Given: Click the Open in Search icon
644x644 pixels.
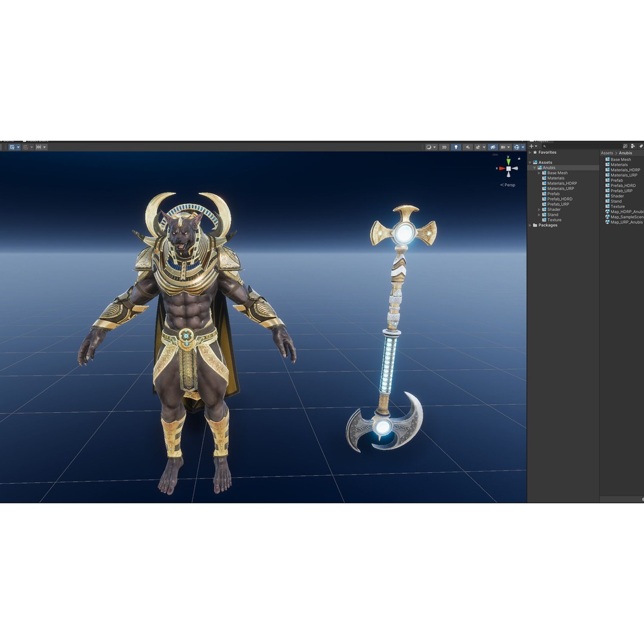Looking at the screenshot, I should (x=625, y=146).
